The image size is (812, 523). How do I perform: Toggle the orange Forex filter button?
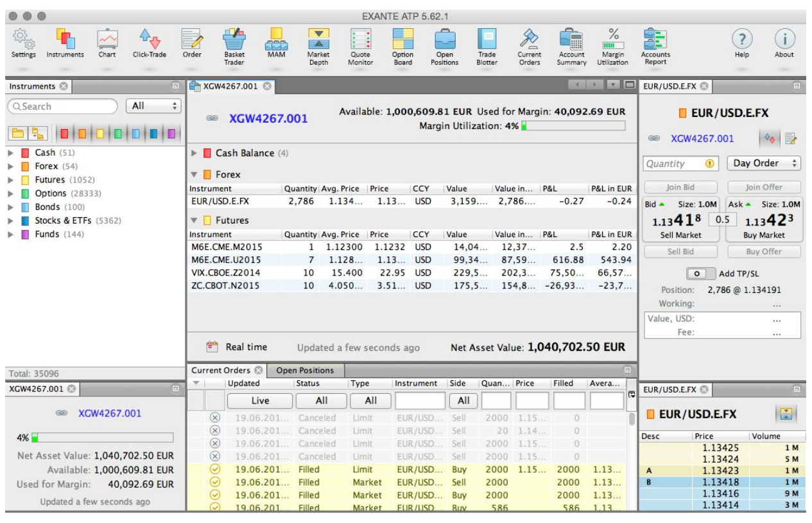click(83, 134)
